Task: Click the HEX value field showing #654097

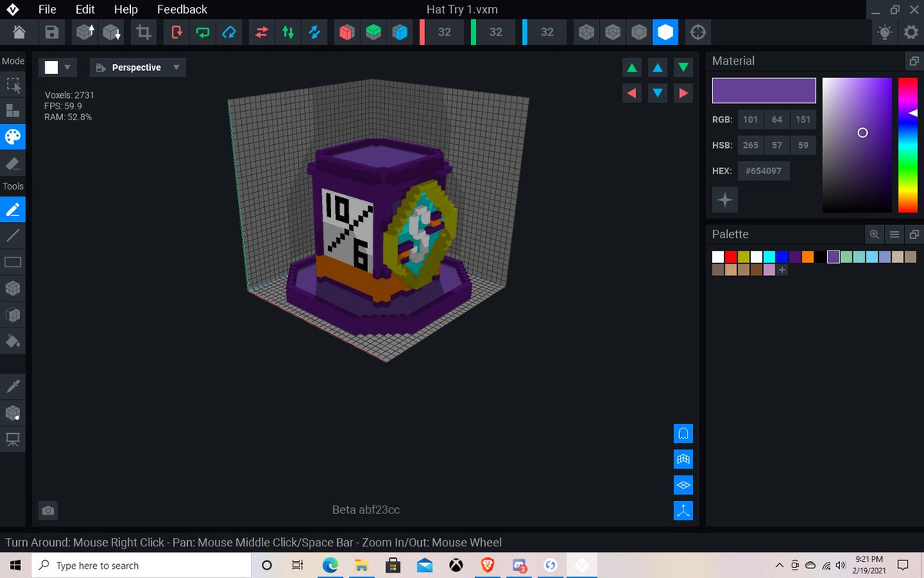Action: (763, 171)
